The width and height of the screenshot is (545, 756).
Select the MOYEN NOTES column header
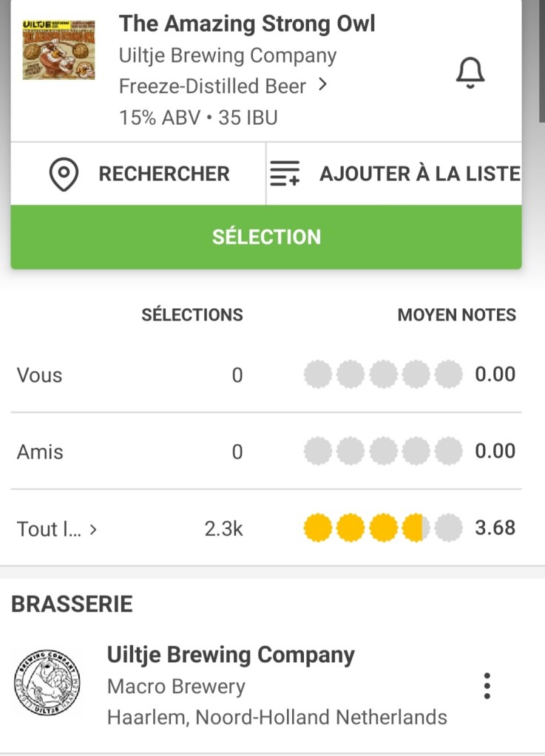point(456,315)
